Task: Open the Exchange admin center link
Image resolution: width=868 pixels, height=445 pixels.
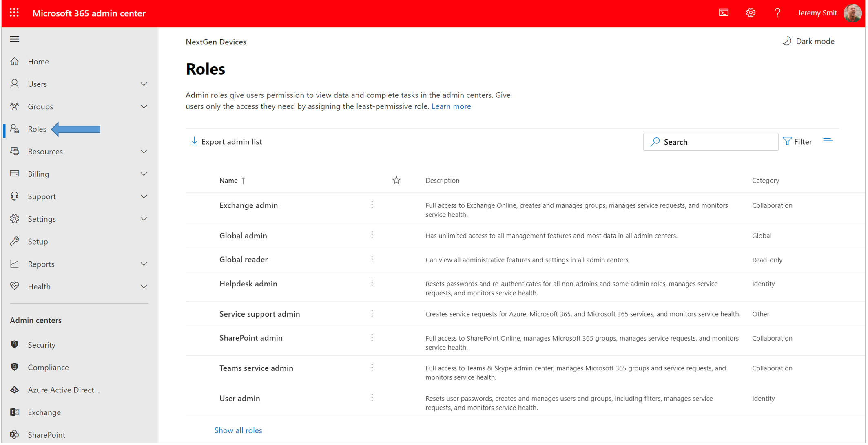Action: point(44,412)
